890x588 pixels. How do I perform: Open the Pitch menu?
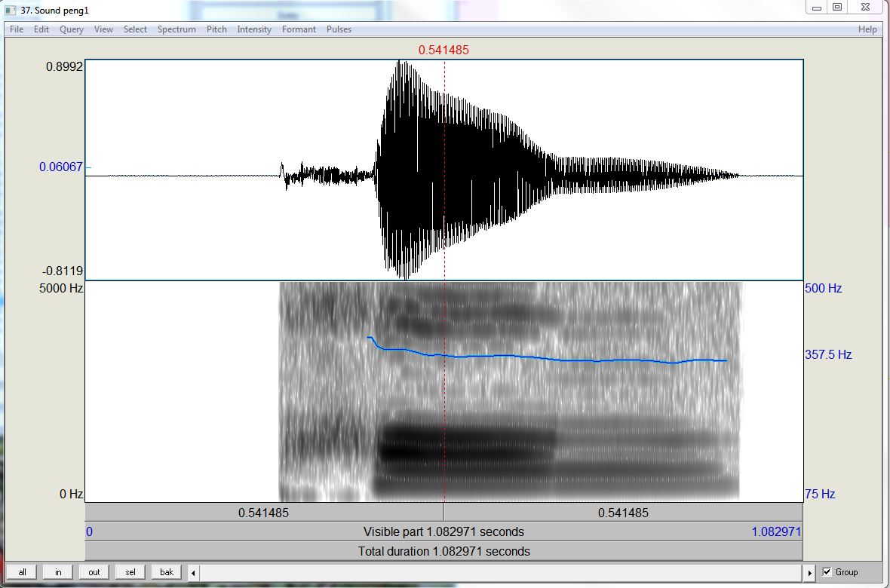pyautogui.click(x=216, y=29)
